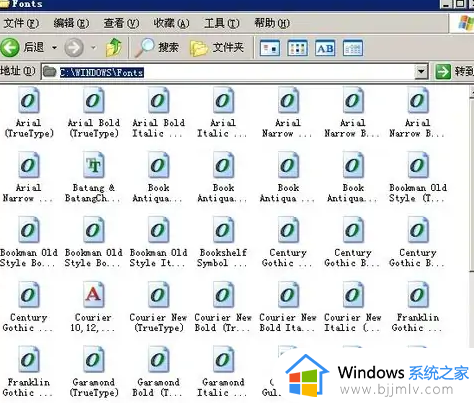Image resolution: width=474 pixels, height=403 pixels.
Task: Select the Arial Bold (TrueType) font
Action: pyautogui.click(x=94, y=112)
